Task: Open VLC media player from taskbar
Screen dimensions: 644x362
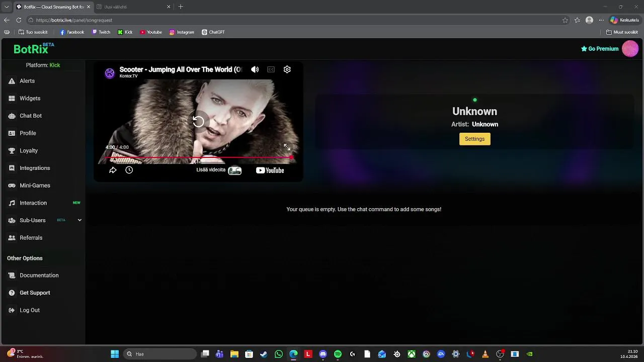Action: coord(485,354)
